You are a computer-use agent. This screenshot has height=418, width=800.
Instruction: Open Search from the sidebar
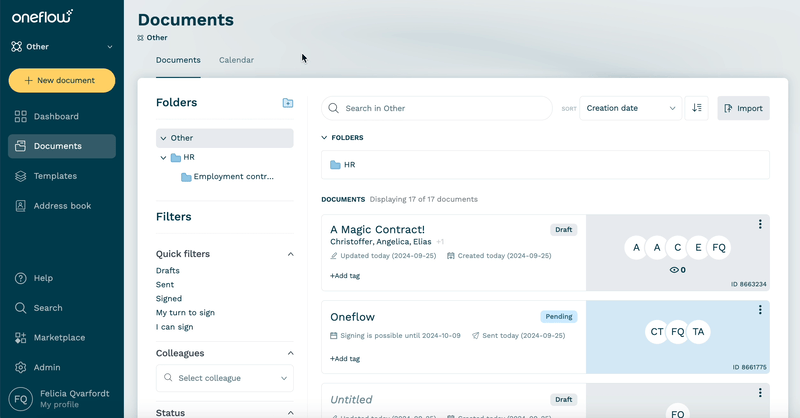pyautogui.click(x=62, y=308)
